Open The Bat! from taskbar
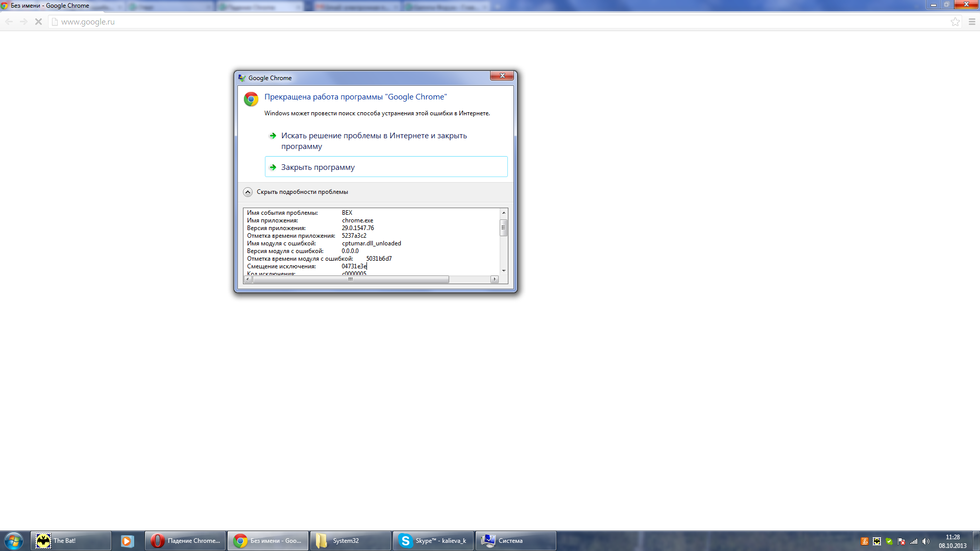980x551 pixels. click(x=71, y=540)
